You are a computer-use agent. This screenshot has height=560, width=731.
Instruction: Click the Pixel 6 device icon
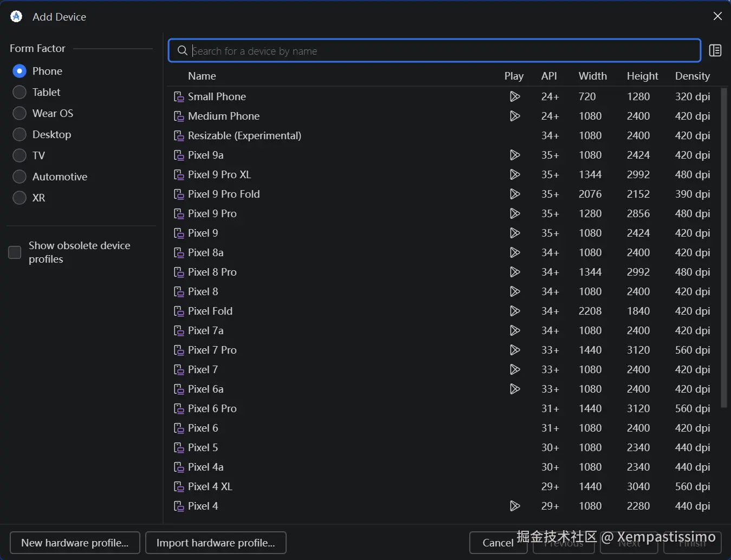click(179, 428)
